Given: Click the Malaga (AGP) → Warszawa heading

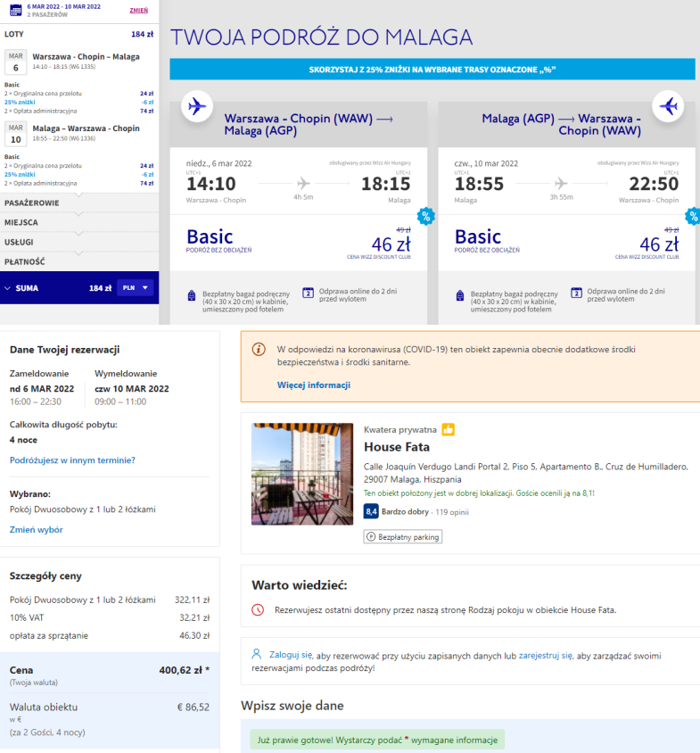Looking at the screenshot, I should pos(561,124).
